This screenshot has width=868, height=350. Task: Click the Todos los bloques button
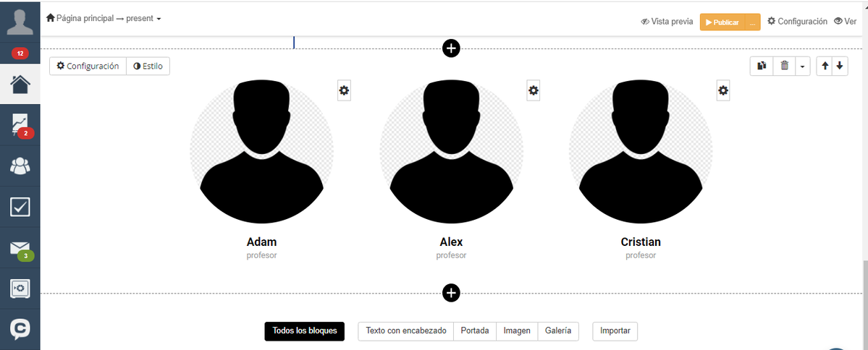[x=305, y=331]
